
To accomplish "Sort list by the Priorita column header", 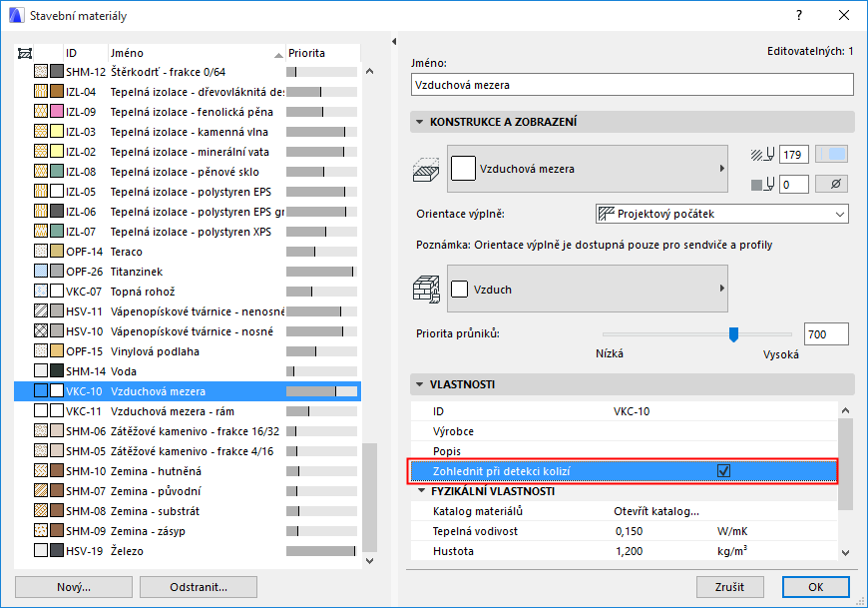I will click(x=322, y=53).
